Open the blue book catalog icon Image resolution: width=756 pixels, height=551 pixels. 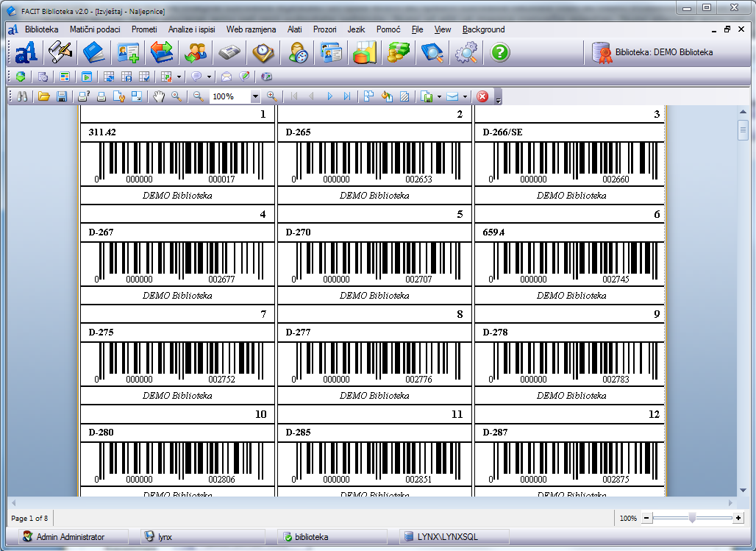[x=93, y=53]
